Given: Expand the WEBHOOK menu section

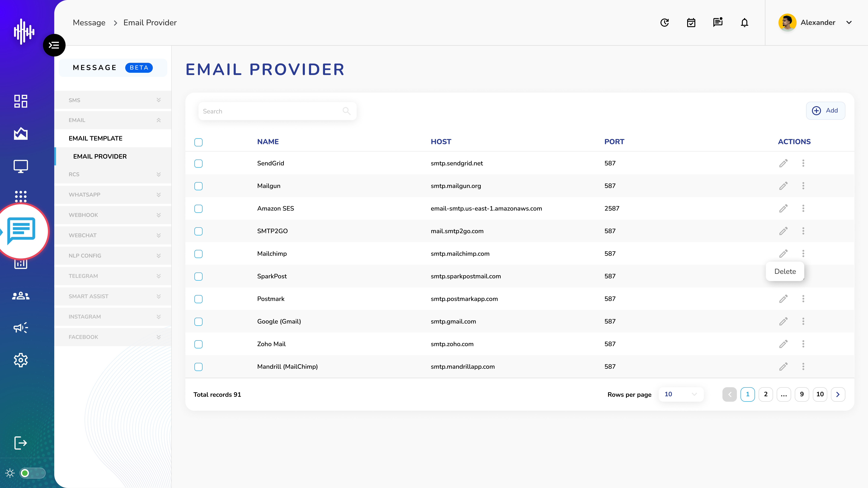Looking at the screenshot, I should pos(113,215).
